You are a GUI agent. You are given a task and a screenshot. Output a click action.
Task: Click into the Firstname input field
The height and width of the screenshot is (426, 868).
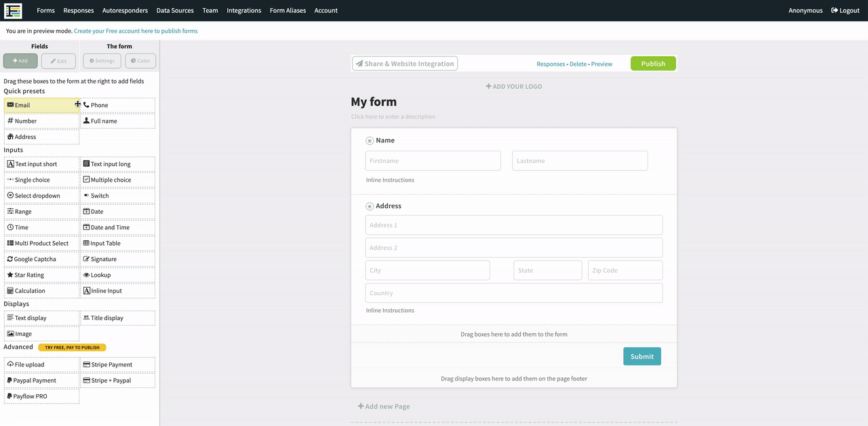pyautogui.click(x=433, y=161)
